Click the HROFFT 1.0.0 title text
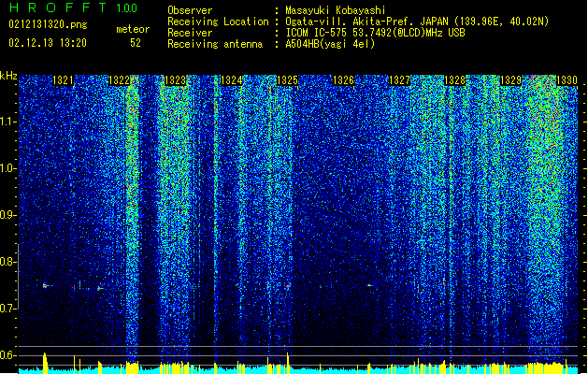The image size is (588, 374). tap(73, 7)
